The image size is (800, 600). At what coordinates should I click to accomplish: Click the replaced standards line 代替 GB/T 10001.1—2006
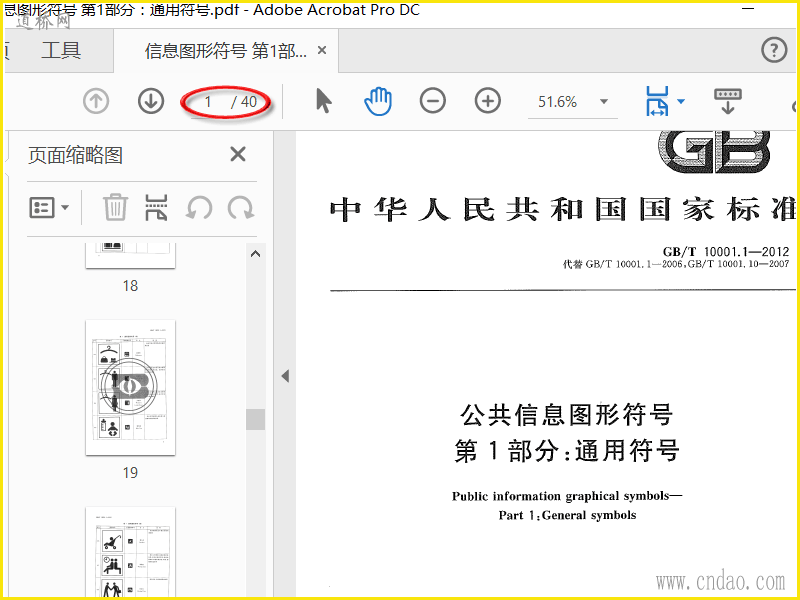(676, 264)
